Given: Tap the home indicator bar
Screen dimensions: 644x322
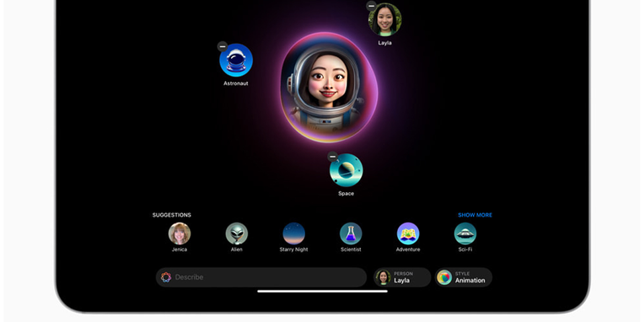Looking at the screenshot, I should (x=322, y=291).
